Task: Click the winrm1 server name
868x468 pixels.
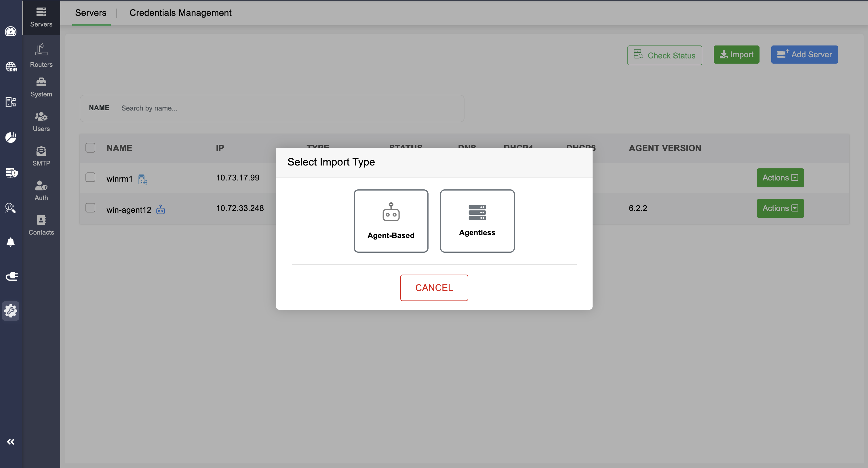Action: [x=119, y=179]
